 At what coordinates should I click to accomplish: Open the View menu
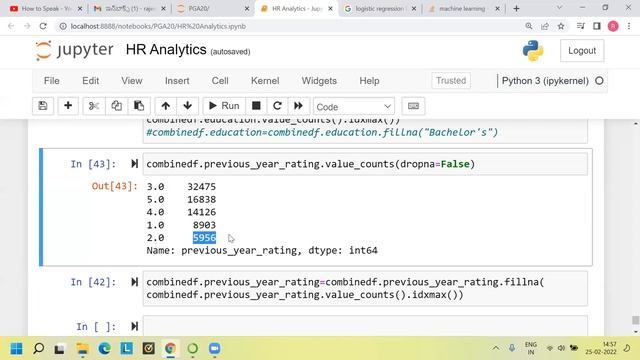point(131,81)
